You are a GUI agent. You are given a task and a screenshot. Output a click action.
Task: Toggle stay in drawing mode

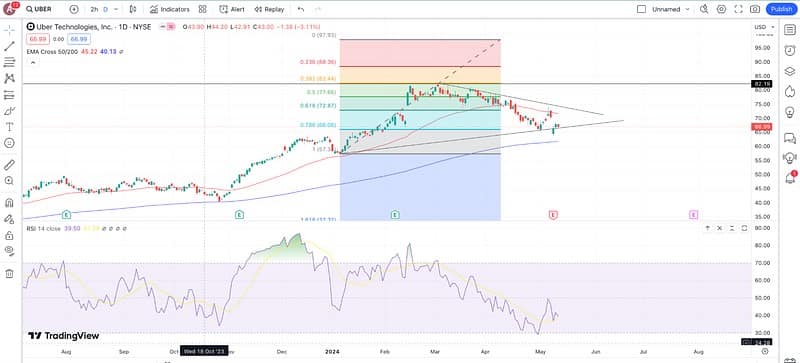pyautogui.click(x=9, y=219)
